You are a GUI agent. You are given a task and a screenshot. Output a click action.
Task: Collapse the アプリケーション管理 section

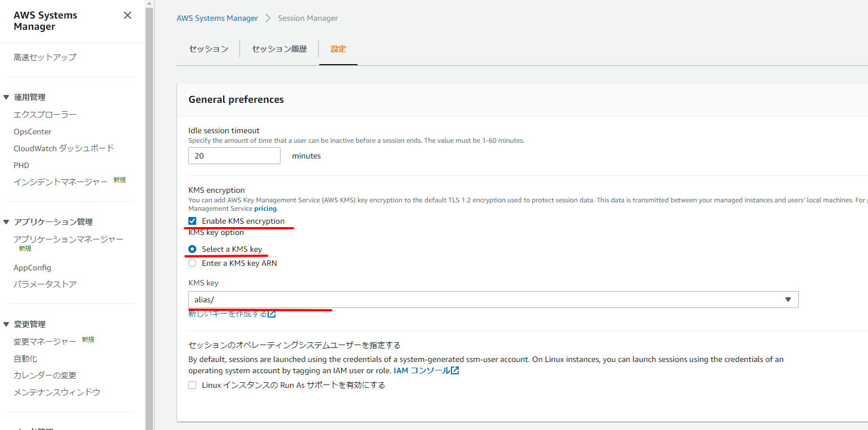coord(6,222)
